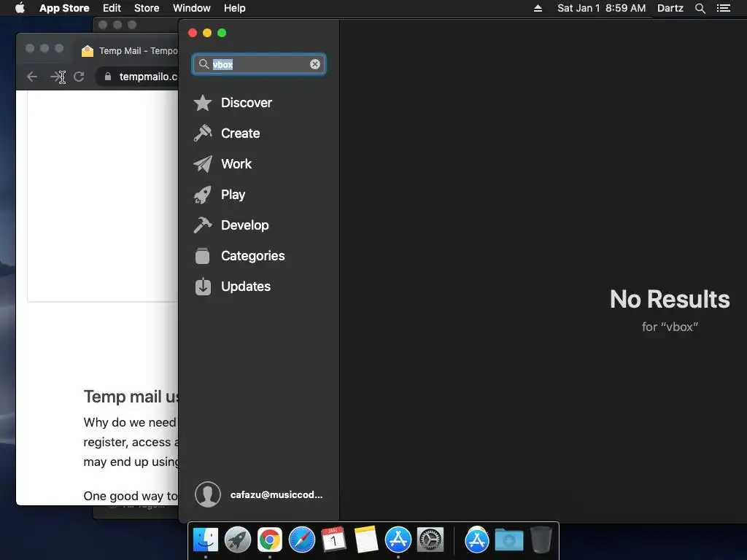747x560 pixels.
Task: Open the App Store menu
Action: click(64, 8)
